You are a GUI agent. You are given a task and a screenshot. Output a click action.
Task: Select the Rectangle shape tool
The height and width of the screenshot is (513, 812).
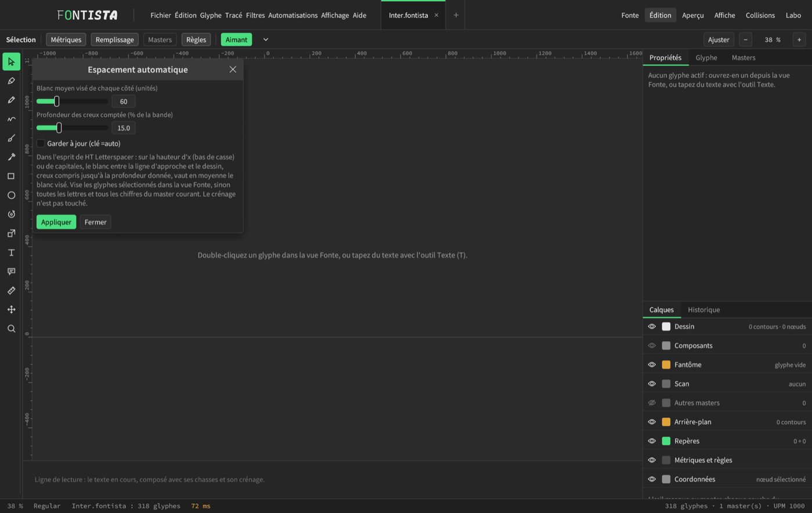coord(11,176)
